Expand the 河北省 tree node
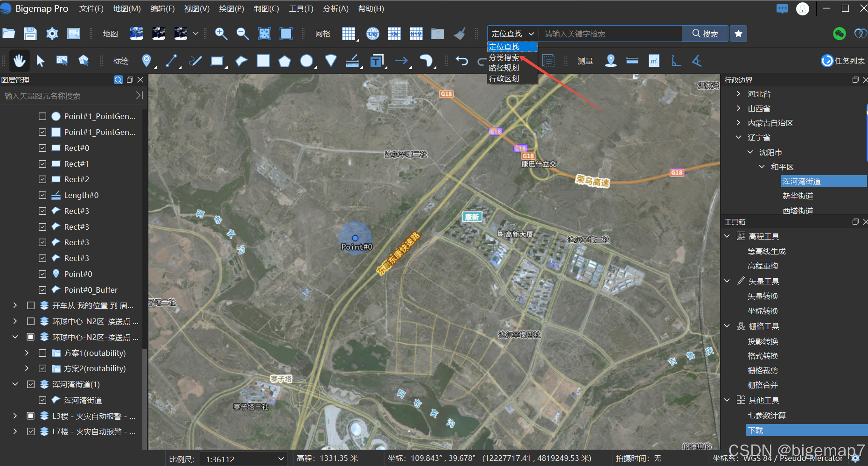 point(738,94)
